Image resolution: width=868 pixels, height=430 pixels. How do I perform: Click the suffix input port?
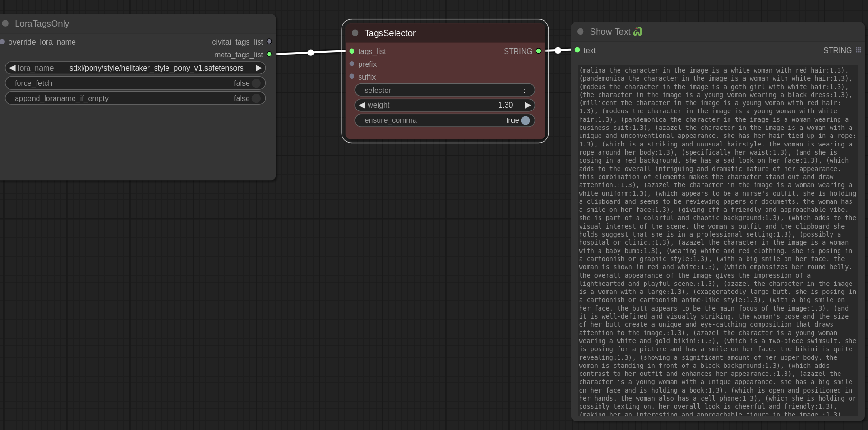tap(352, 76)
